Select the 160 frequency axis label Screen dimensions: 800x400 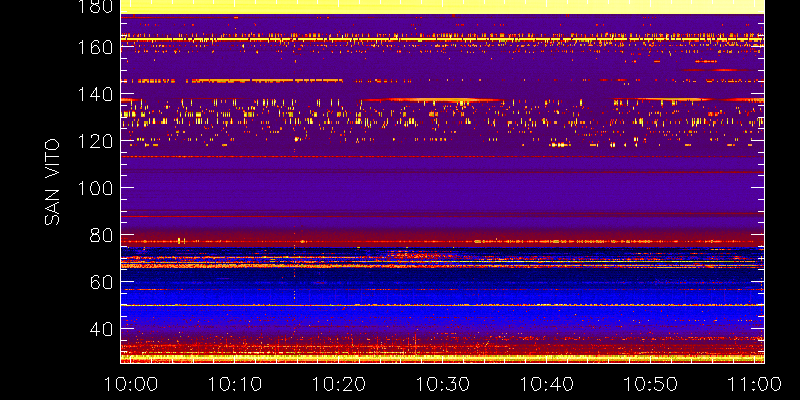pos(94,47)
